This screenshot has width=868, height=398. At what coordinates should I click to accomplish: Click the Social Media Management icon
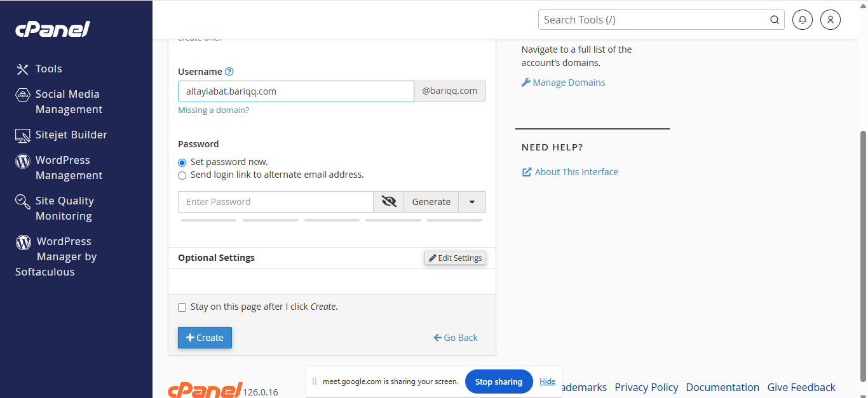23,95
